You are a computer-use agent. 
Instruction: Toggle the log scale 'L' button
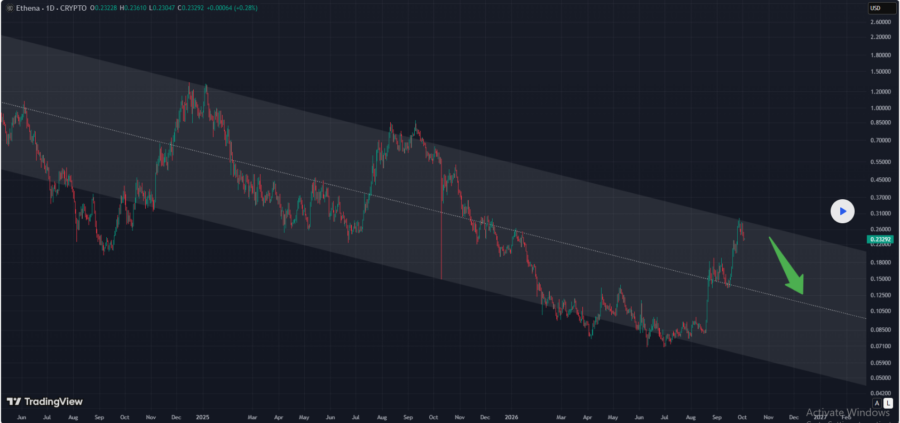pyautogui.click(x=886, y=403)
